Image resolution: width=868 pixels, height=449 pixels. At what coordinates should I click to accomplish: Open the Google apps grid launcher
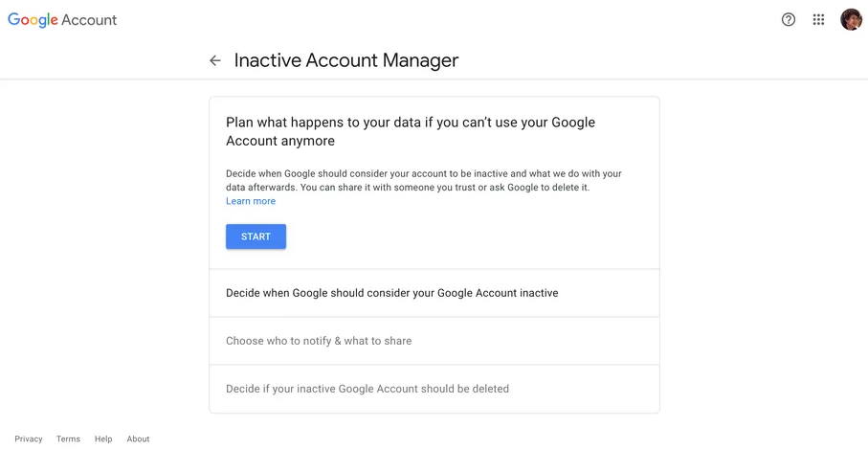tap(818, 19)
